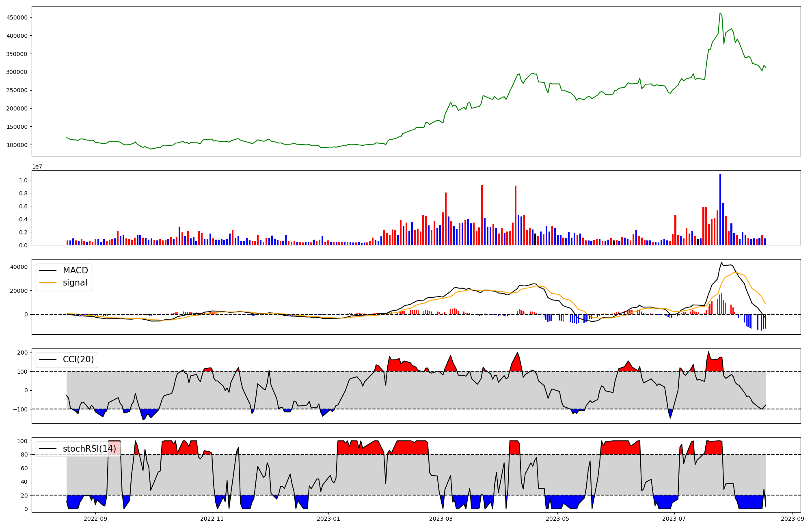Click the stochRSI(14) legend label
The height and width of the screenshot is (528, 812).
pos(89,449)
